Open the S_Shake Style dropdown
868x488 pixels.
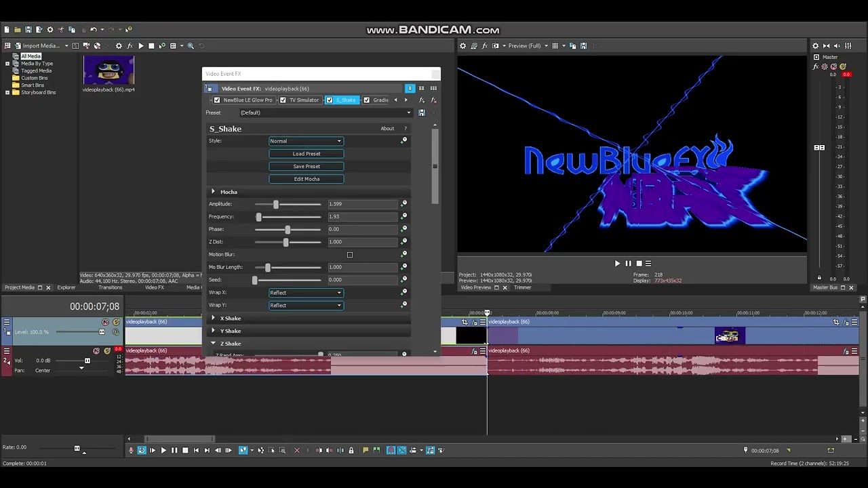click(x=307, y=141)
